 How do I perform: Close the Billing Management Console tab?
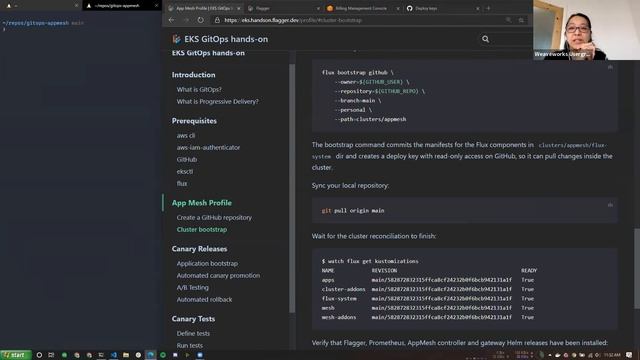[398, 8]
